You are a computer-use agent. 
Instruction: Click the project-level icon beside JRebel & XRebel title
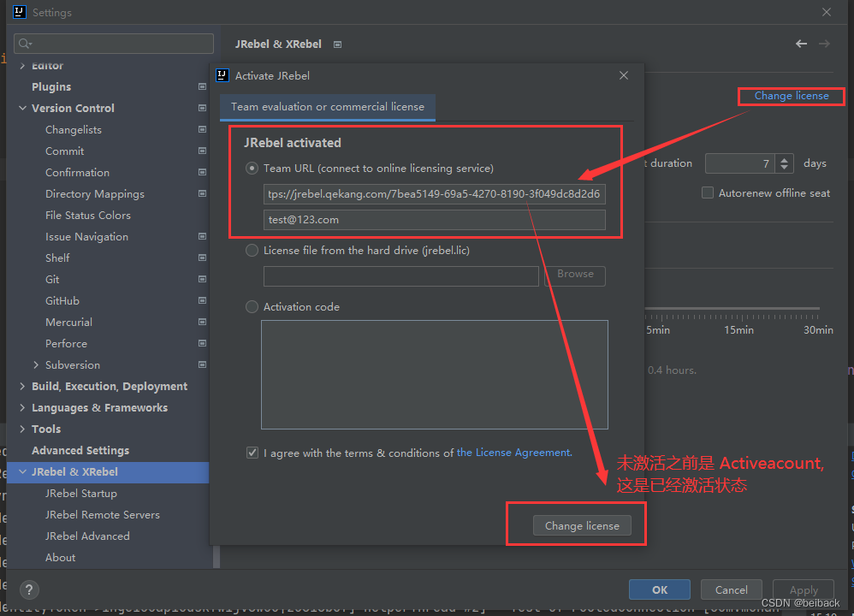click(x=338, y=44)
